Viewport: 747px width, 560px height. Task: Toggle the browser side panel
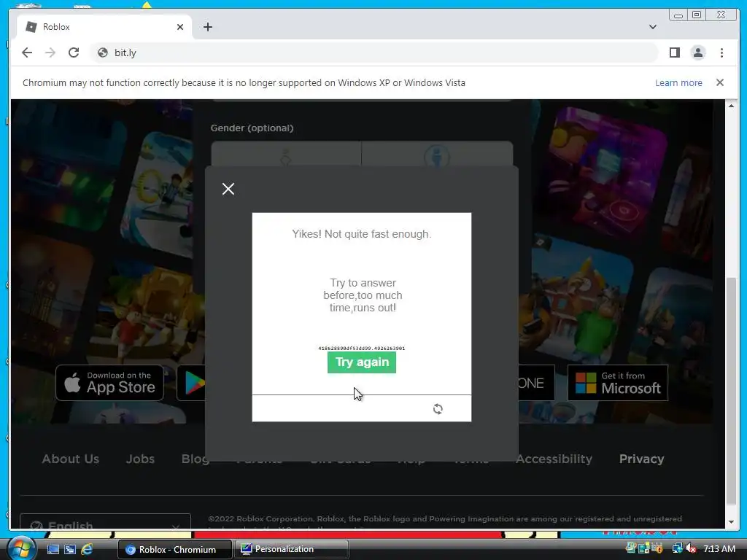click(675, 52)
